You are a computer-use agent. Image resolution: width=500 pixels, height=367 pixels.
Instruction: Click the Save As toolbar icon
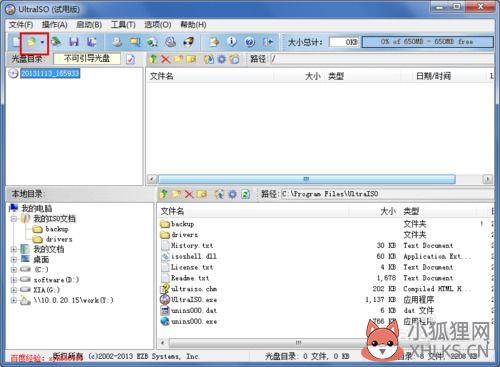click(x=91, y=42)
